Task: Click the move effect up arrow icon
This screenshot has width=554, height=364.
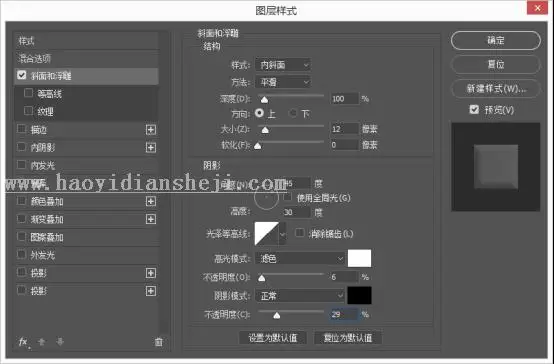Action: (x=41, y=342)
